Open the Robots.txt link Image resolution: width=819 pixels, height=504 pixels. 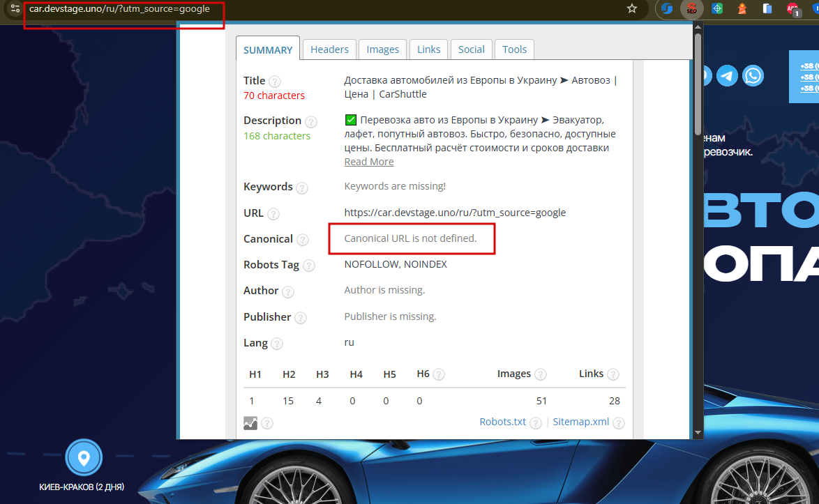(502, 422)
